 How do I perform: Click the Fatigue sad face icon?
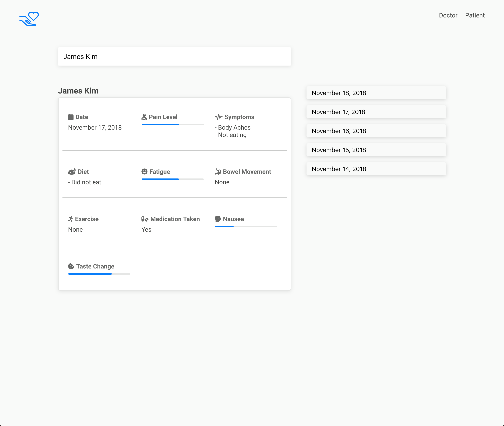point(144,171)
